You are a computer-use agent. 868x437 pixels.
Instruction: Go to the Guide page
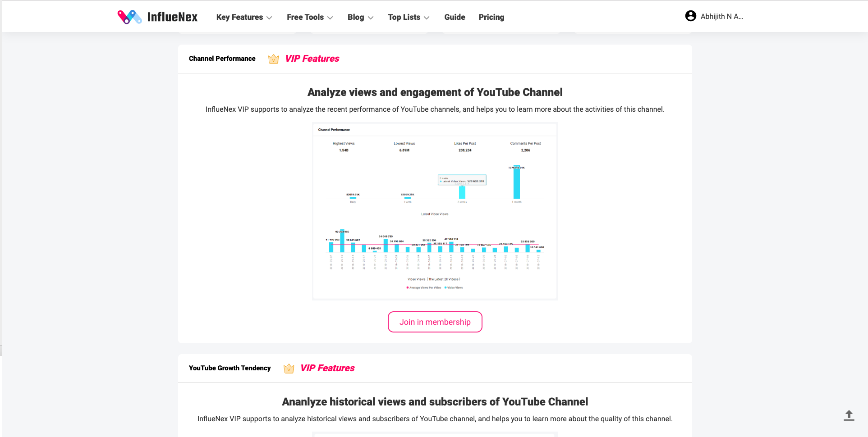pyautogui.click(x=455, y=17)
